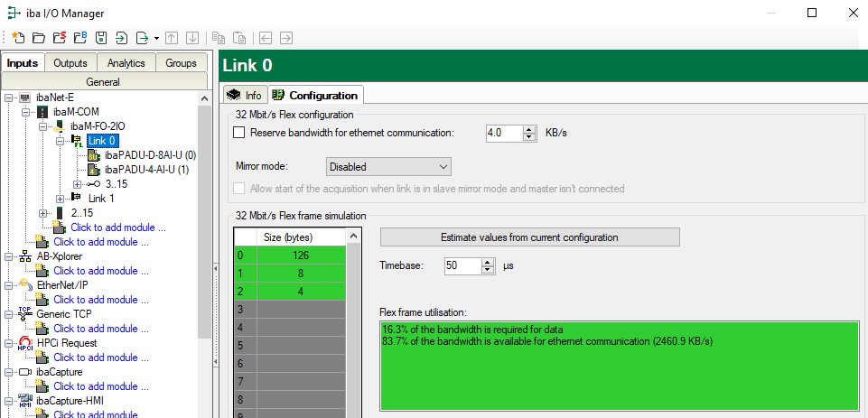Increase the Timebase value with stepper
The width and height of the screenshot is (868, 418).
point(488,262)
